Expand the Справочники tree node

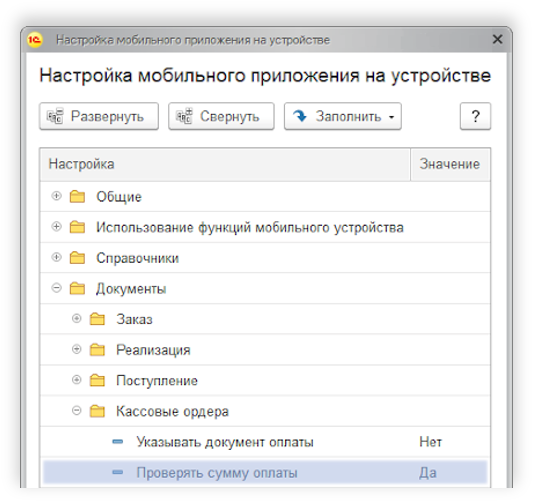coord(56,257)
